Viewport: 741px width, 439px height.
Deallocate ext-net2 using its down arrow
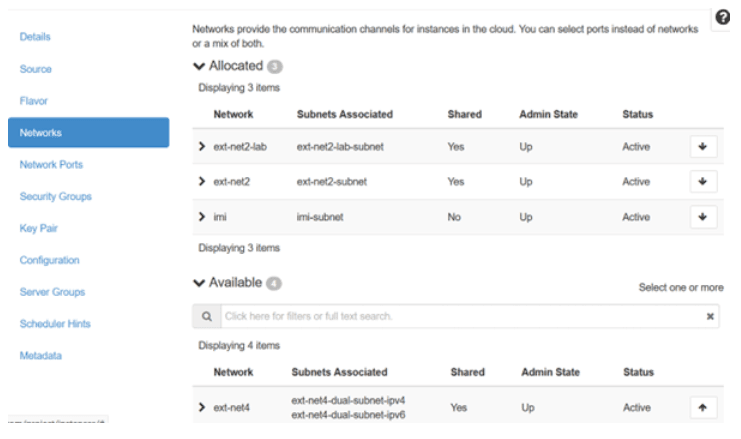tap(703, 182)
